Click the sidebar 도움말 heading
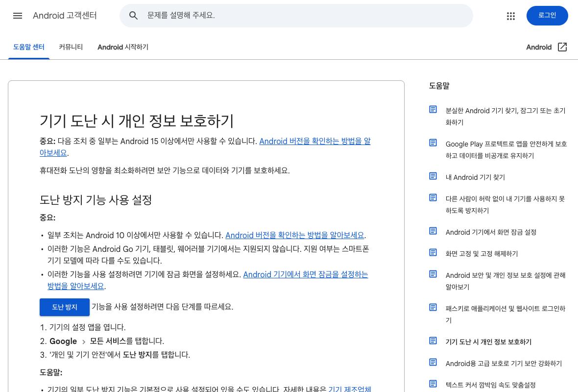 click(439, 86)
